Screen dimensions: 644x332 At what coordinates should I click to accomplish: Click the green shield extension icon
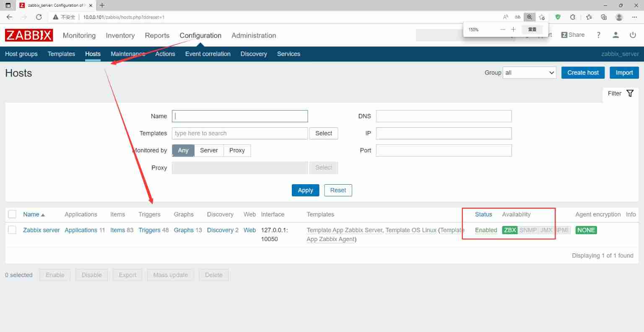coord(558,17)
